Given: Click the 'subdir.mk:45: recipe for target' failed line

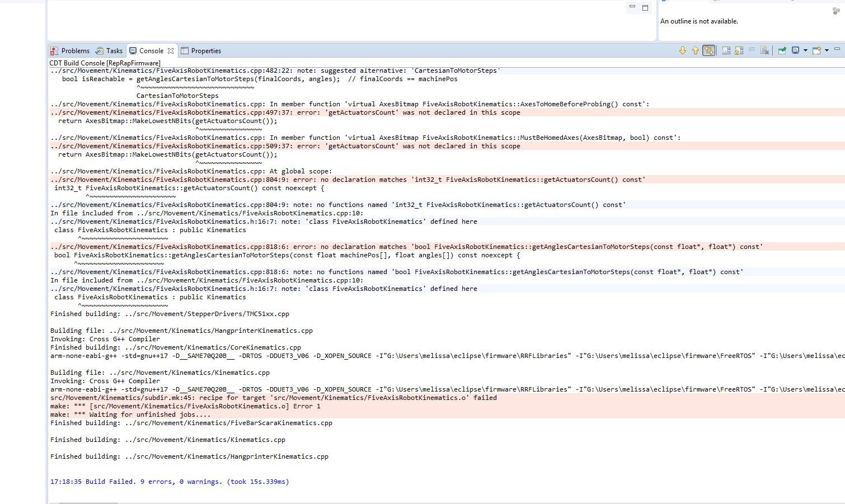Looking at the screenshot, I should point(274,398).
